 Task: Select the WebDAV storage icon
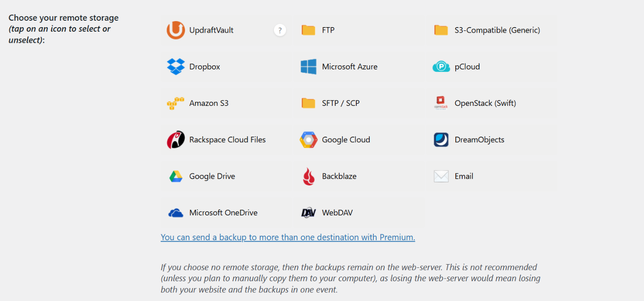pyautogui.click(x=307, y=212)
